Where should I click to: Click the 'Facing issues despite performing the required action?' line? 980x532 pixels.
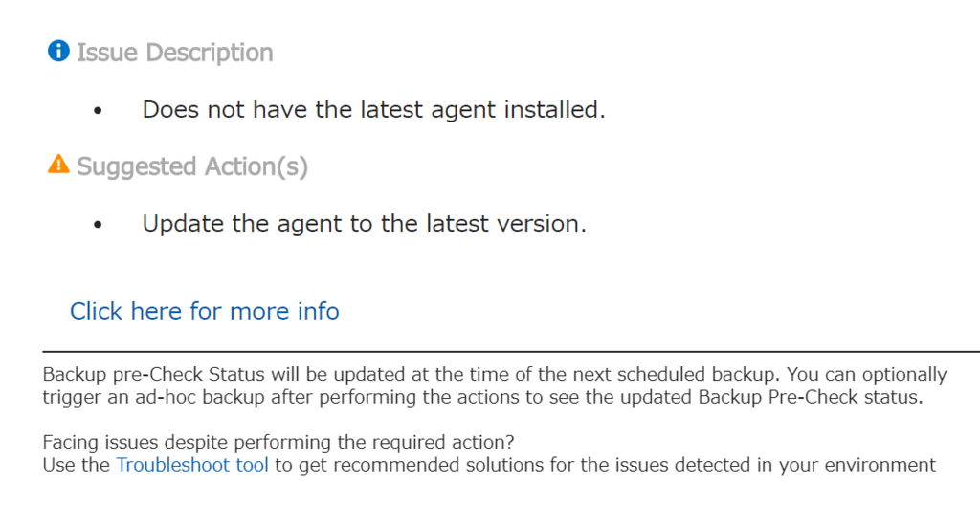click(x=279, y=443)
